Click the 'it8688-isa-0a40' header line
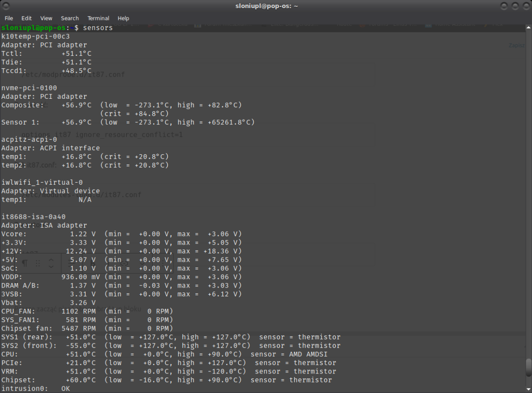The height and width of the screenshot is (393, 532). coord(33,217)
